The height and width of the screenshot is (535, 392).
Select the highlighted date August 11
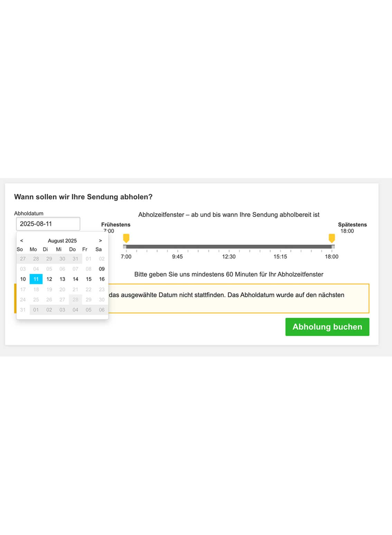[x=36, y=279]
